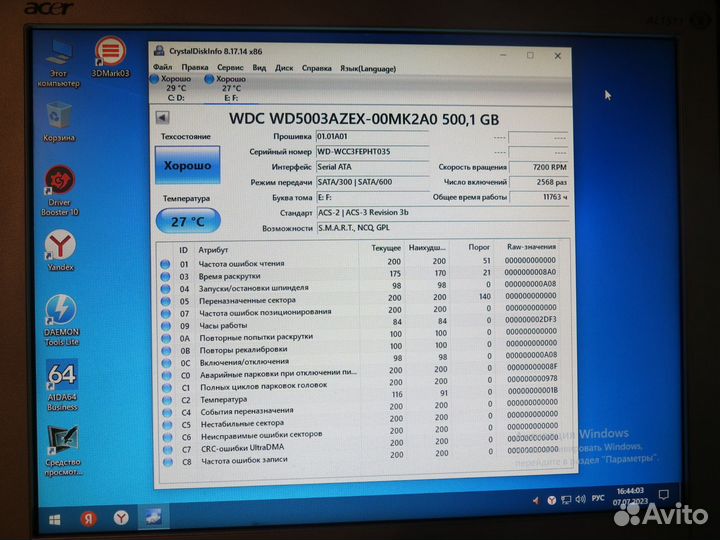Open the Справка menu
720x540 pixels.
316,68
